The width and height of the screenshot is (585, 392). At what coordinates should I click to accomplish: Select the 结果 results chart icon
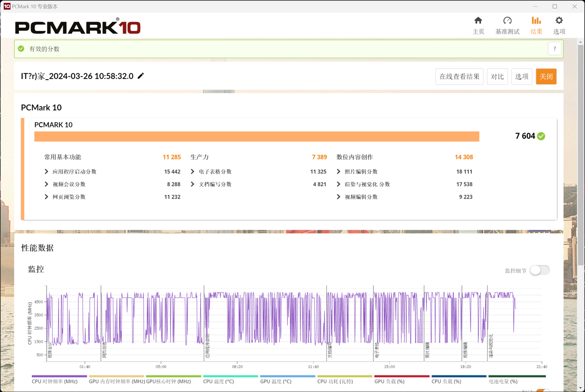point(536,21)
